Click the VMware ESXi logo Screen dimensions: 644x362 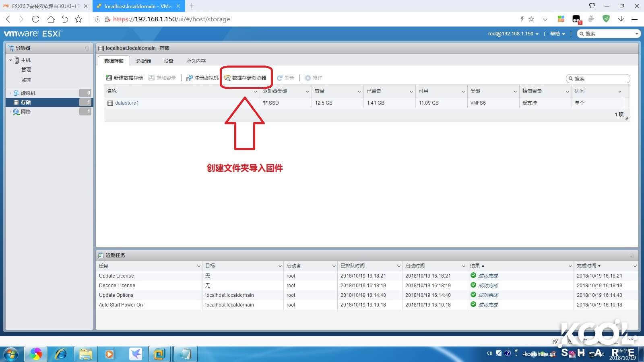click(32, 34)
